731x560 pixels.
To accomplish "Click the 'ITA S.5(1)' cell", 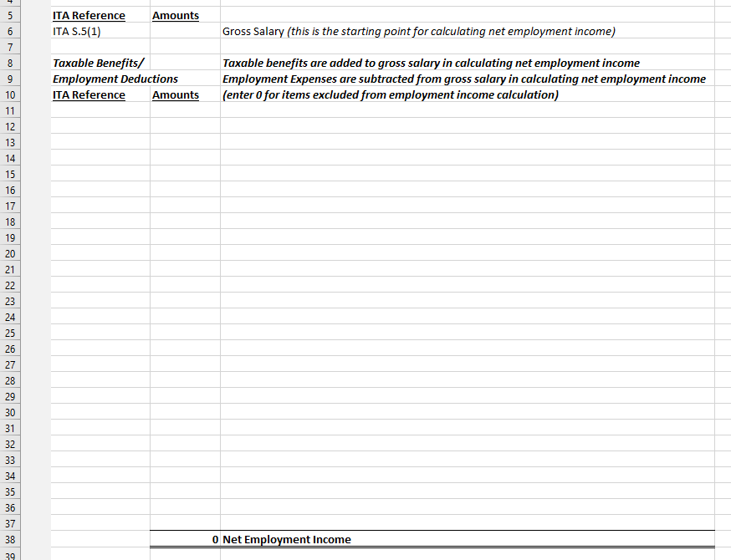I will 100,31.
